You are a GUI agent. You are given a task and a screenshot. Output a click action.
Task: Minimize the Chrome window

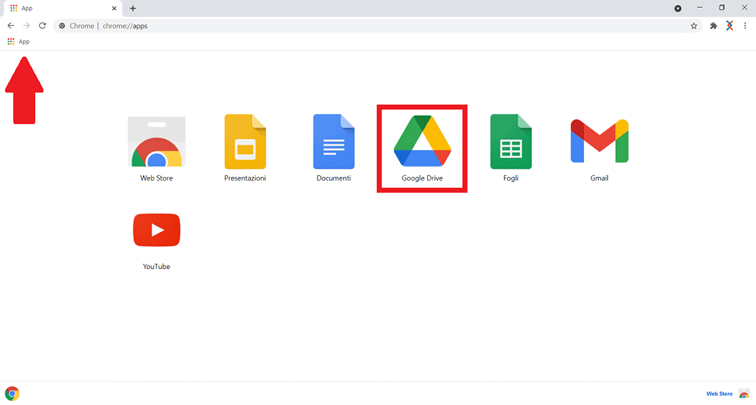[700, 8]
